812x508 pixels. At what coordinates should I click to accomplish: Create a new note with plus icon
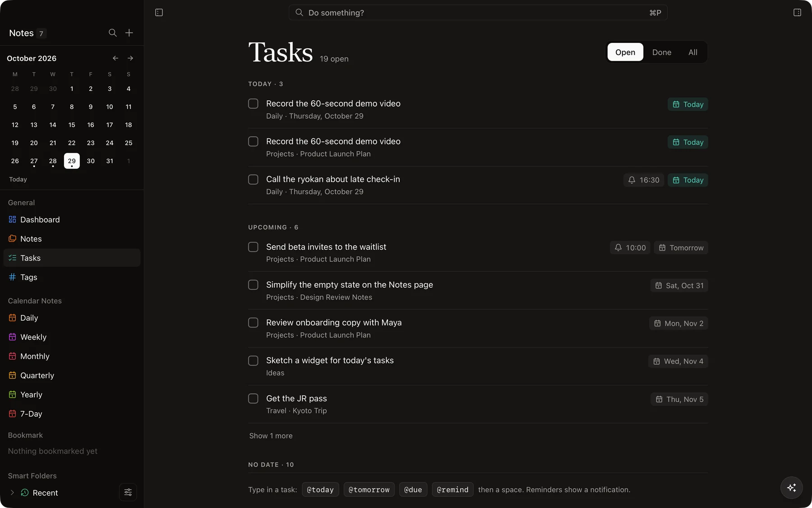click(x=129, y=33)
